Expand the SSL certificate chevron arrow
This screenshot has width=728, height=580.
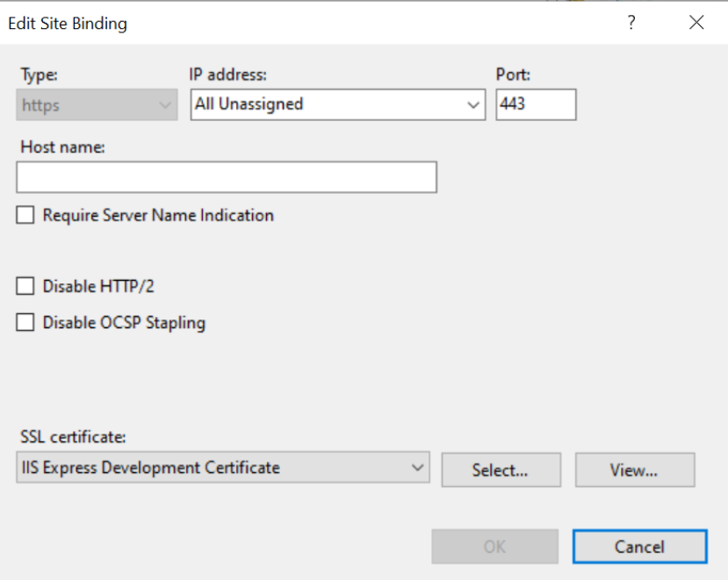pos(417,468)
